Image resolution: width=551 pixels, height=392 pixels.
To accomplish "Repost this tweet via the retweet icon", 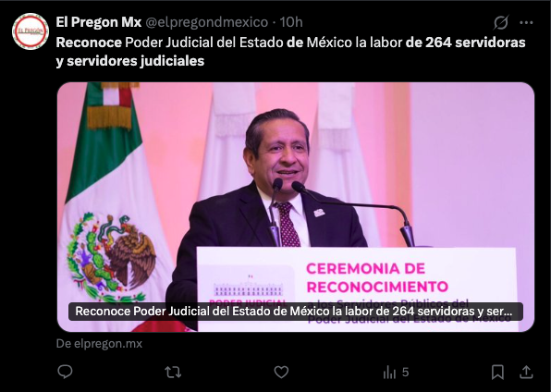I will [x=173, y=372].
